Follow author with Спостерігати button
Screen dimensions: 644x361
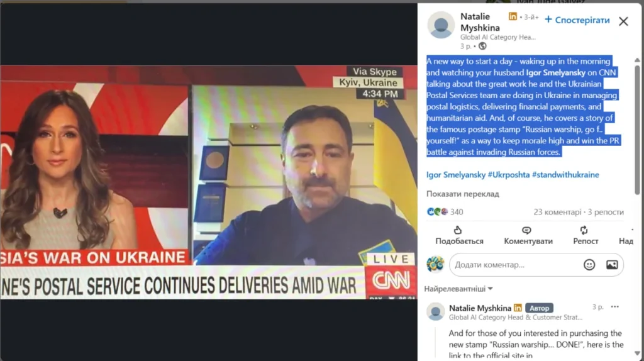[x=577, y=19]
